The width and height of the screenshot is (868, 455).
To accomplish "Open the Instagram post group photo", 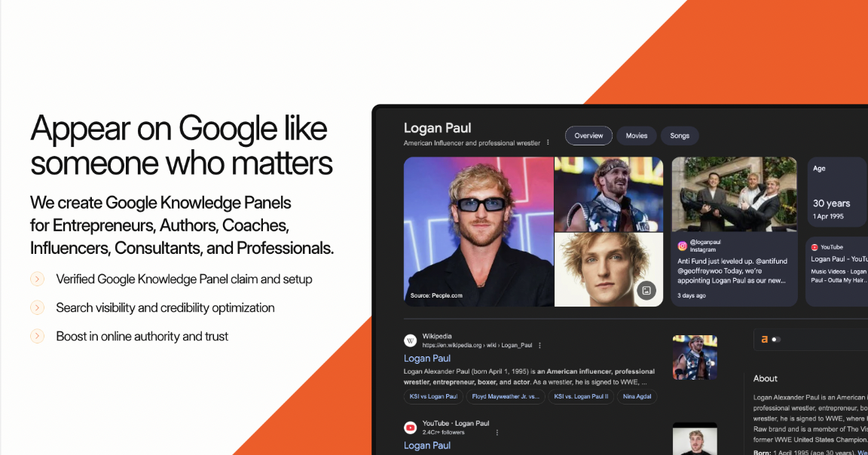I will pyautogui.click(x=734, y=194).
